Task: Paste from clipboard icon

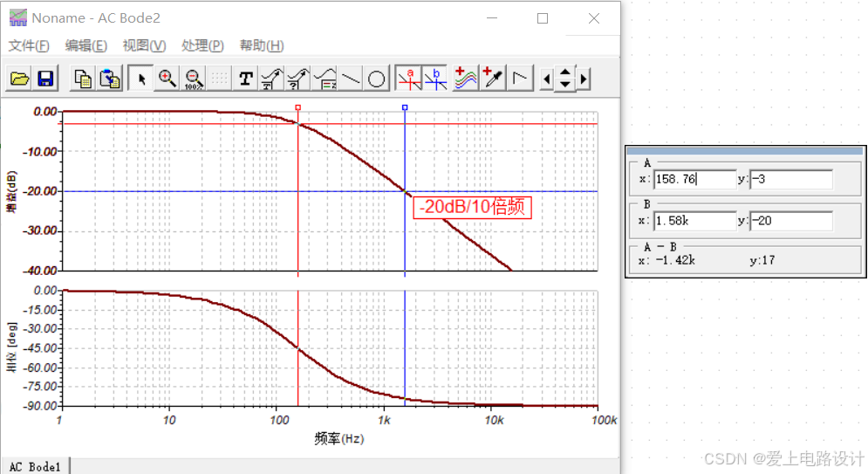Action: [110, 79]
